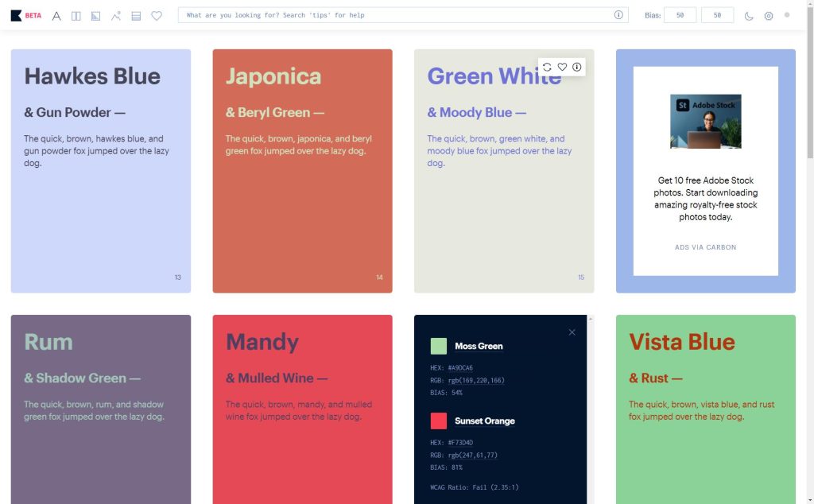
Task: Click the info icon inside the search bar
Action: (x=618, y=15)
